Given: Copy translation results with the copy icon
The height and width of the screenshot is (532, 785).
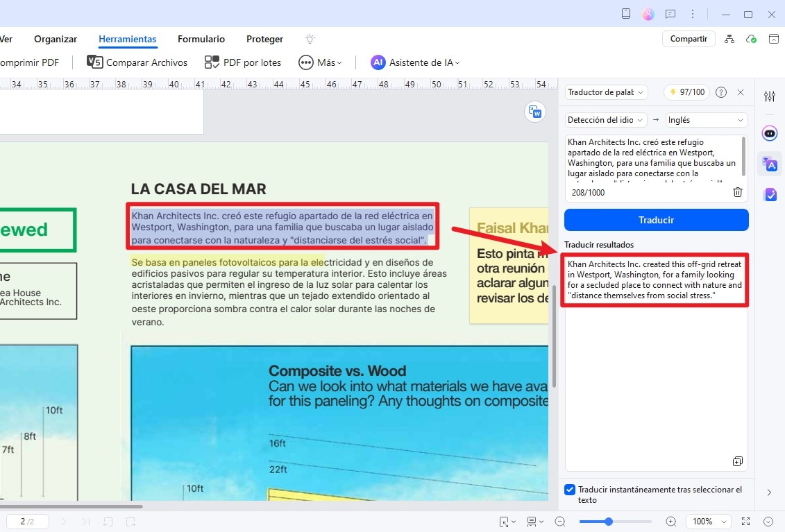Looking at the screenshot, I should [x=737, y=461].
